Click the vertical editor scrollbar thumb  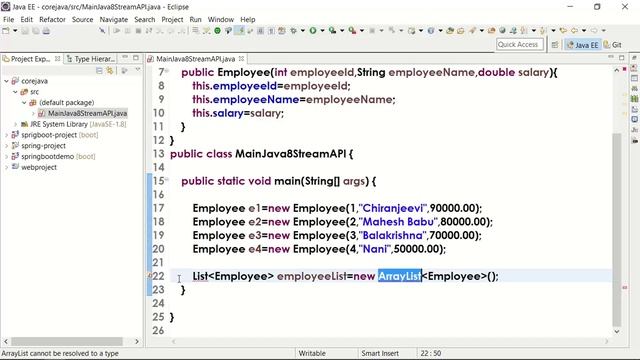point(617,230)
